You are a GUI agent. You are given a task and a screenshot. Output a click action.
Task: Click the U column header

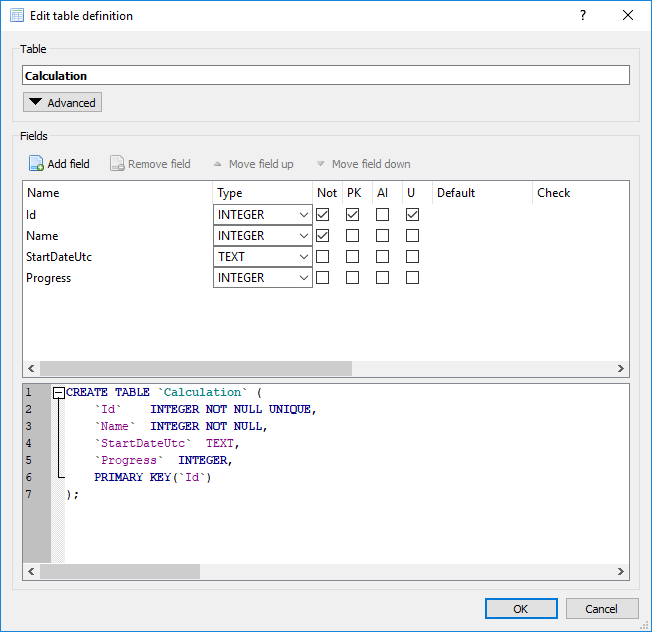coord(417,193)
